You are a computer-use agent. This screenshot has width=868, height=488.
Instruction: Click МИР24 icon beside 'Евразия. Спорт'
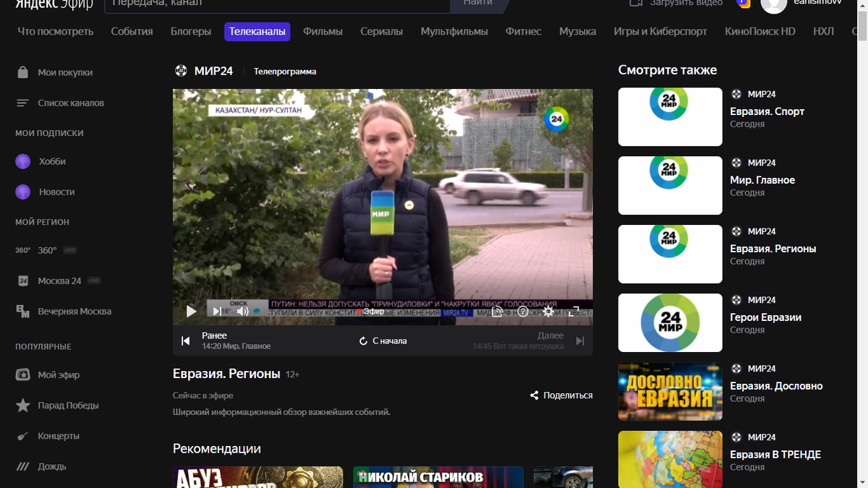[736, 94]
